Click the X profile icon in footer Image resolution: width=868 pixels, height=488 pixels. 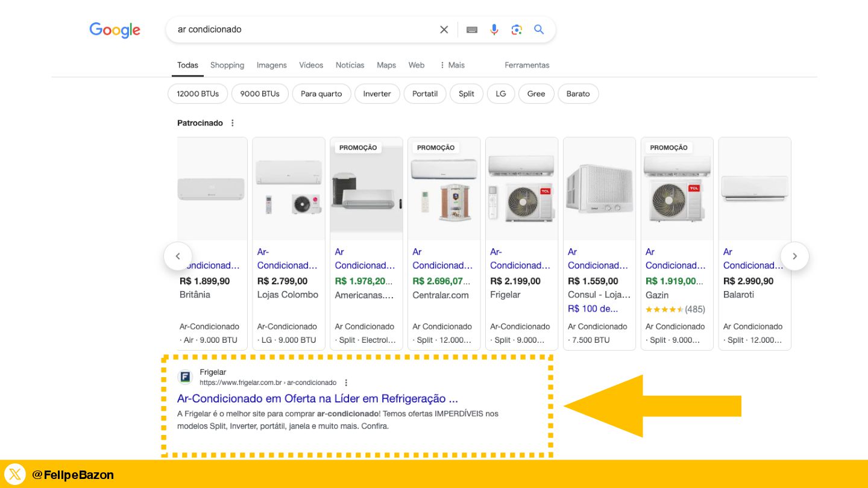coord(15,475)
